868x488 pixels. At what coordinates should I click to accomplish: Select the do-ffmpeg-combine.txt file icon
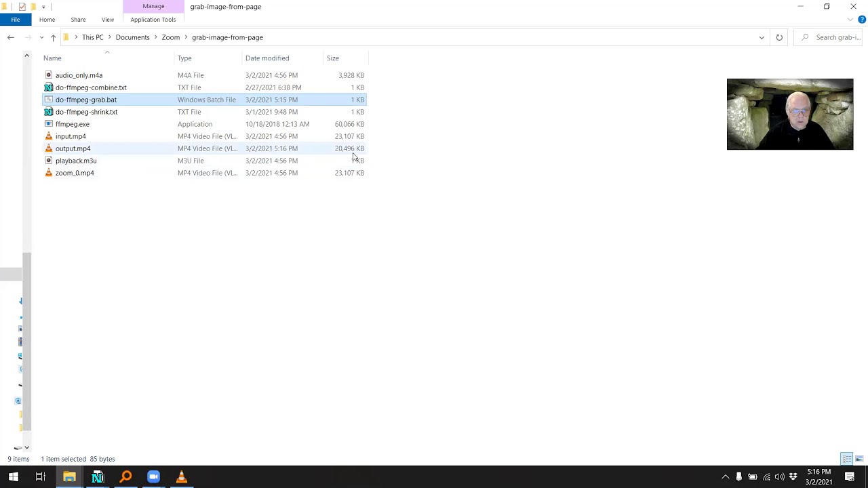(48, 87)
